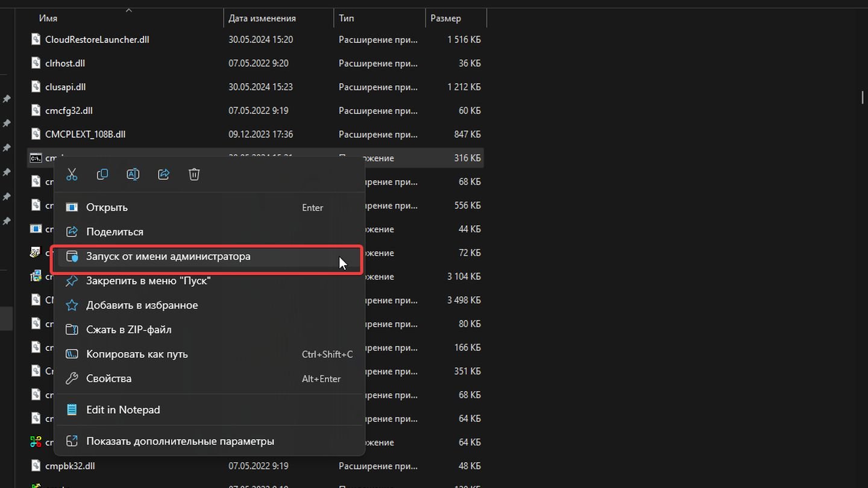Click the cmpbk32.dll file icon
The image size is (868, 488).
(36, 466)
